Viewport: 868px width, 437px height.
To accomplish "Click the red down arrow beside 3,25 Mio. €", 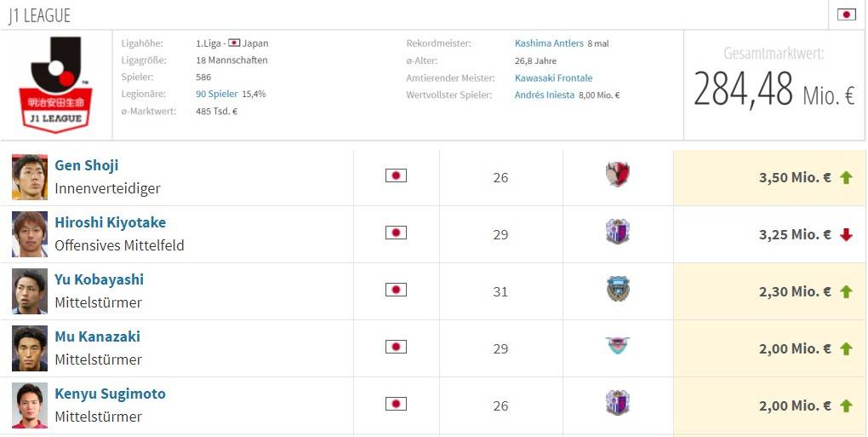I will click(x=846, y=234).
